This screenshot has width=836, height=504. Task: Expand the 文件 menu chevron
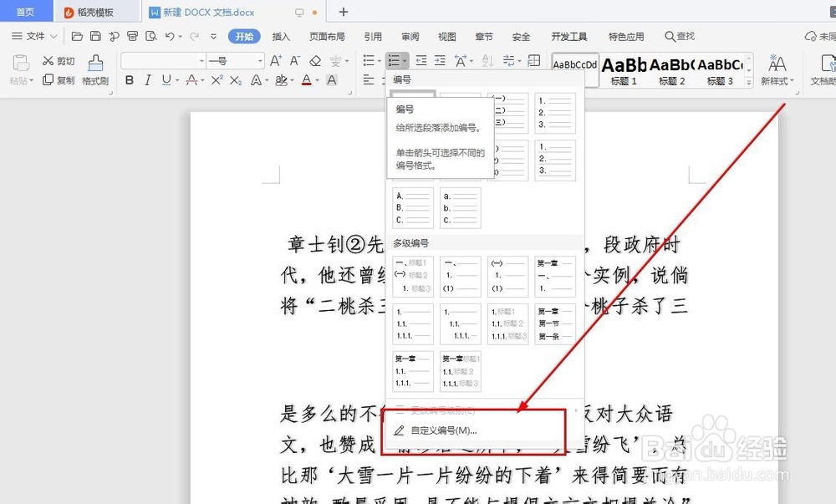54,36
